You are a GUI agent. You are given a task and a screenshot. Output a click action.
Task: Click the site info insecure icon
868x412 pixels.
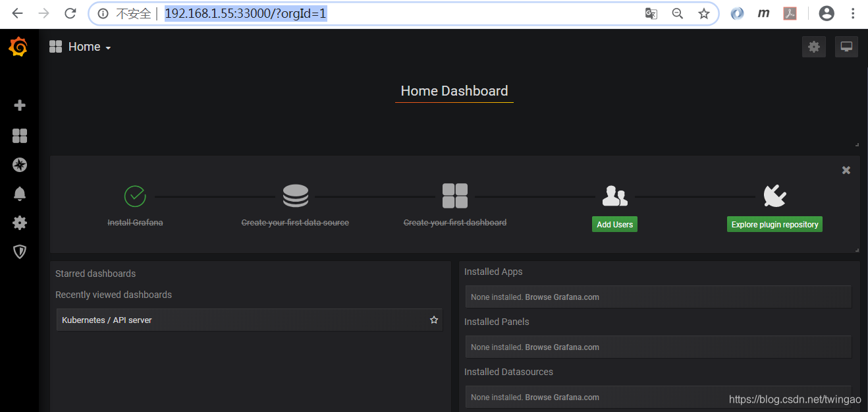point(103,13)
